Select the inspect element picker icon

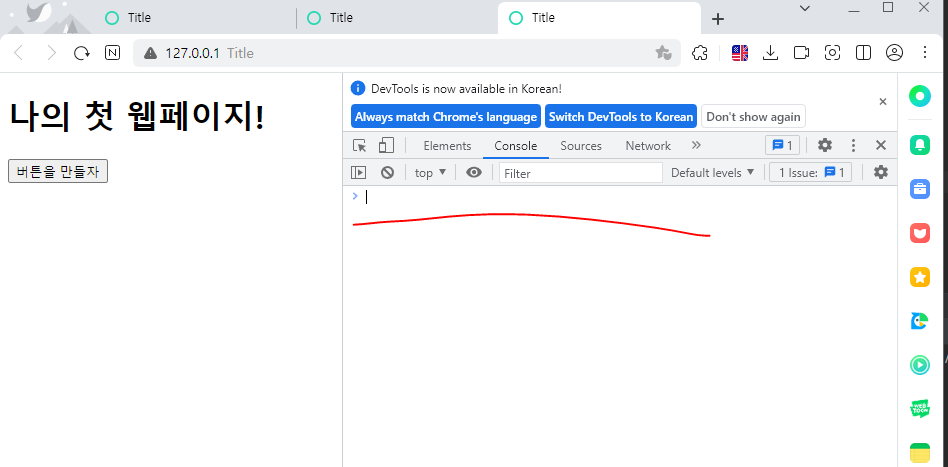pyautogui.click(x=360, y=146)
